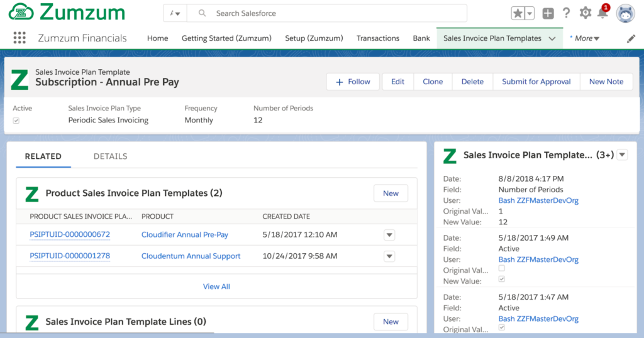
Task: Click the 5/18/2017 12:10 AM created date
Action: pyautogui.click(x=300, y=234)
